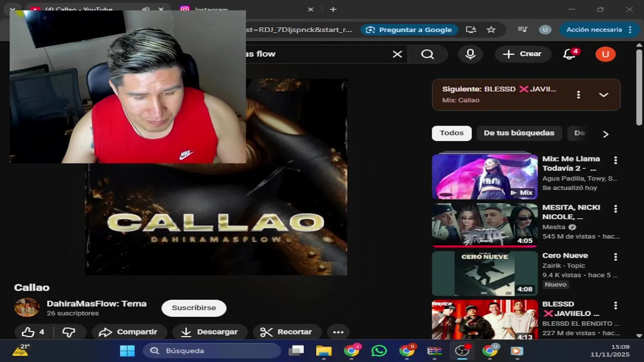Open browser media controls icon
644x362 pixels.
(x=523, y=30)
